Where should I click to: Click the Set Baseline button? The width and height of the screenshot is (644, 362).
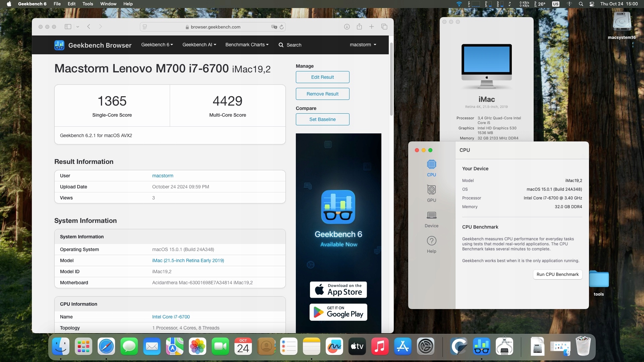coord(322,119)
